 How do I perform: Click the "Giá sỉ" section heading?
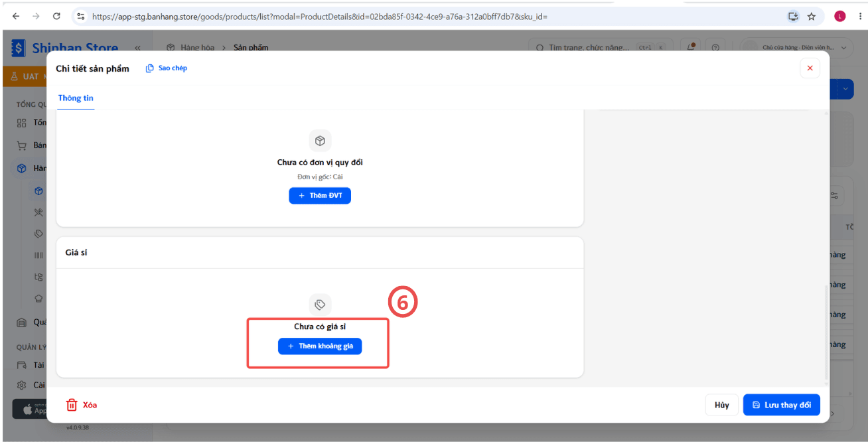(76, 253)
